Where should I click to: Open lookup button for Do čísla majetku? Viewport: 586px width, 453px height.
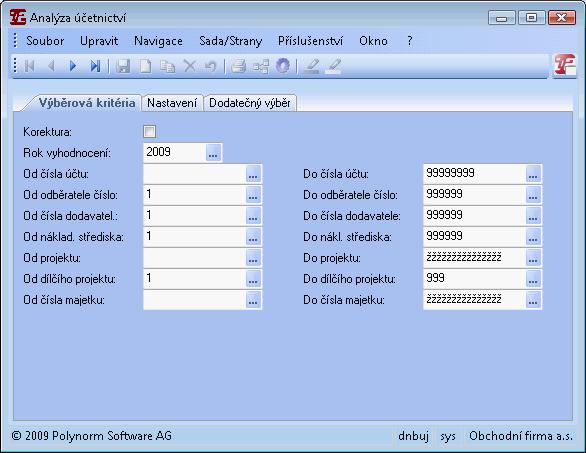[x=533, y=300]
